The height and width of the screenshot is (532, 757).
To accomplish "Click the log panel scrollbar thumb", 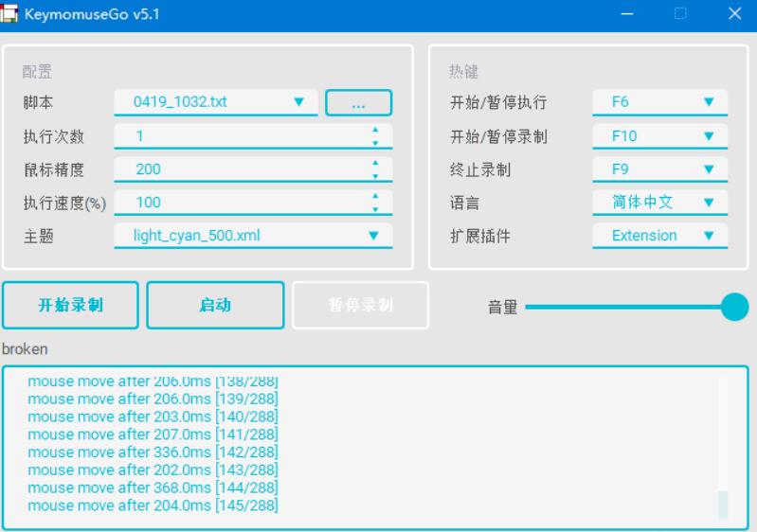I will 723,504.
